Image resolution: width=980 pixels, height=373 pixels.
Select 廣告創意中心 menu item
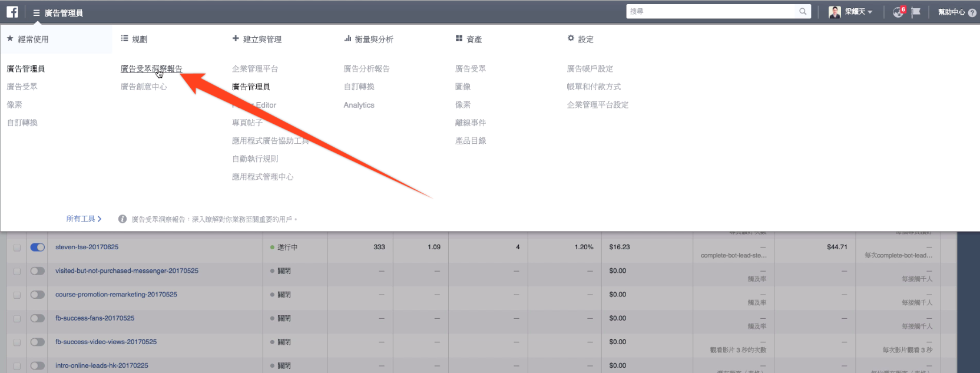(x=144, y=87)
